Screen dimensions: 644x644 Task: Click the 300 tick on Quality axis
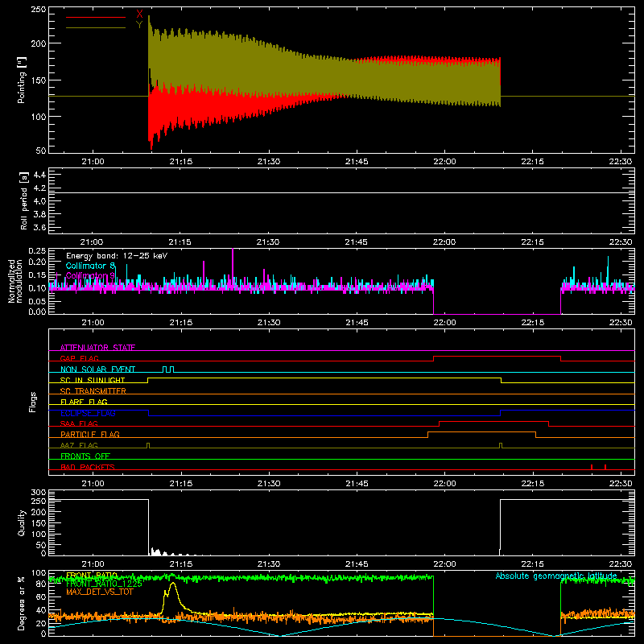[x=38, y=493]
